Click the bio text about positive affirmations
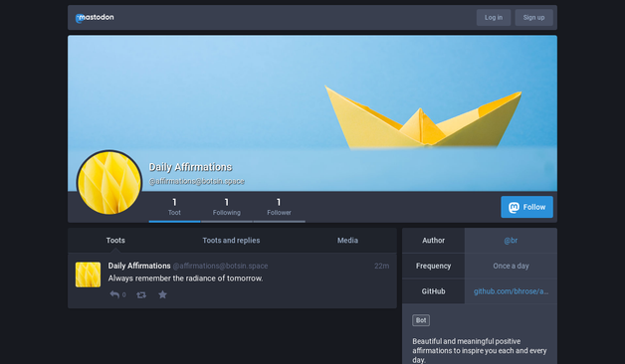The image size is (625, 364). tap(480, 350)
